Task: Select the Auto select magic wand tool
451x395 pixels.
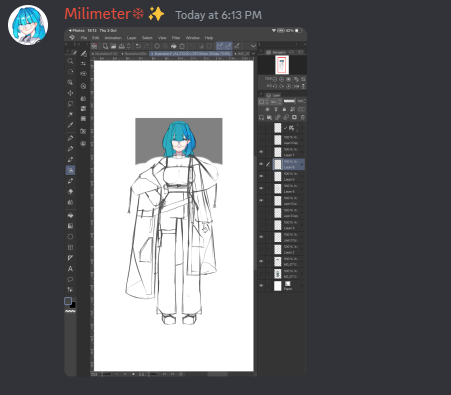Action: tap(70, 114)
